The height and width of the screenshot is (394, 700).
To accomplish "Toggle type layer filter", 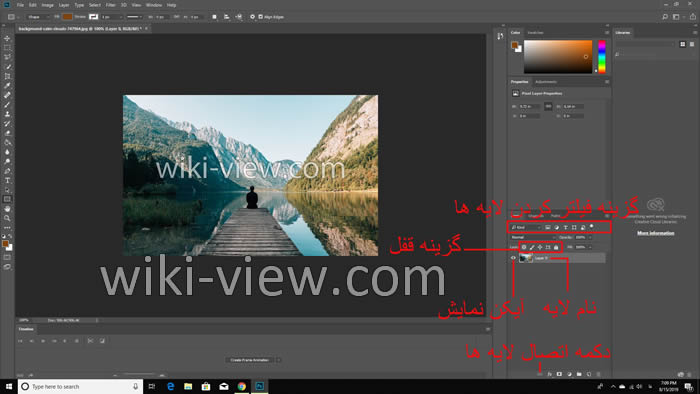I will pos(566,228).
